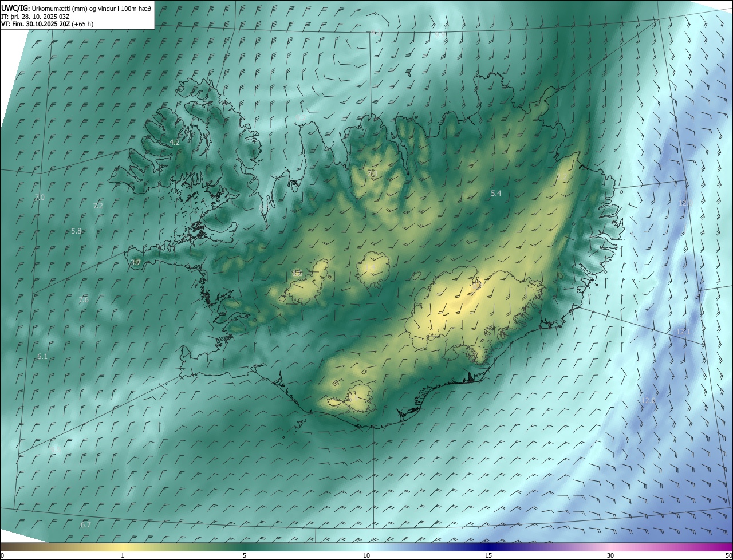
Task: Click the 10 tick on the color scale
Action: [366, 556]
